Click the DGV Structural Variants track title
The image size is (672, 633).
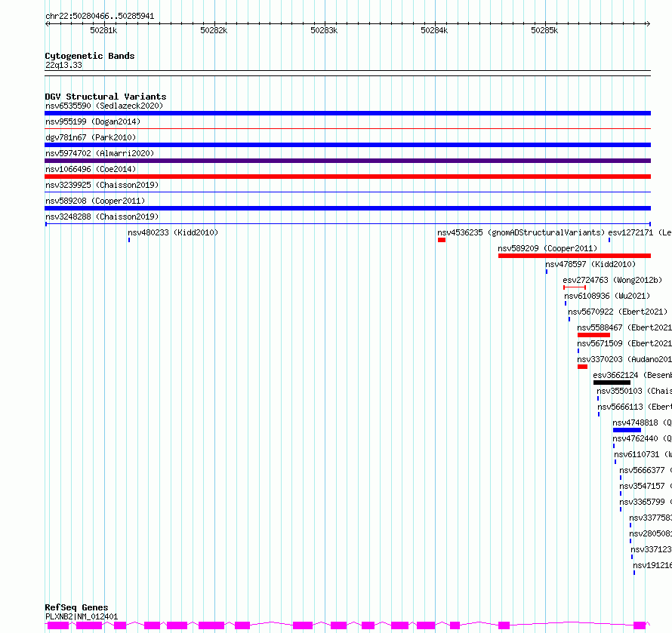pos(106,97)
